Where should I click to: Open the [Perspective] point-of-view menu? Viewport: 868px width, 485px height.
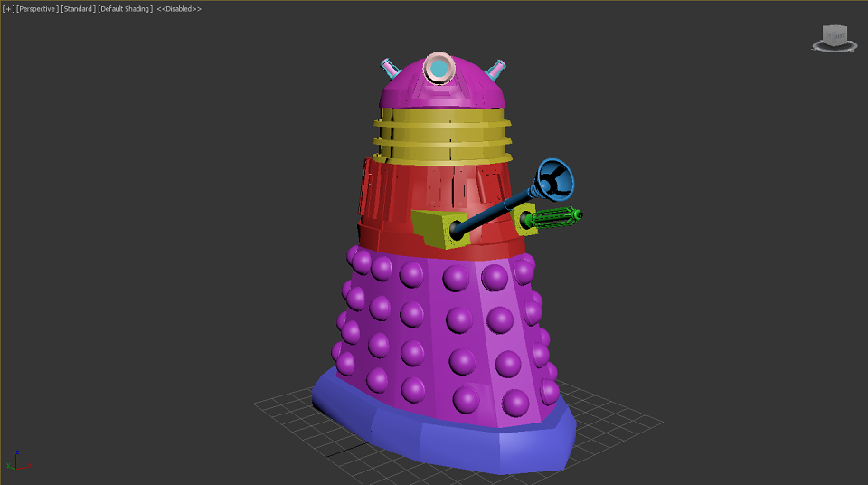click(x=38, y=9)
